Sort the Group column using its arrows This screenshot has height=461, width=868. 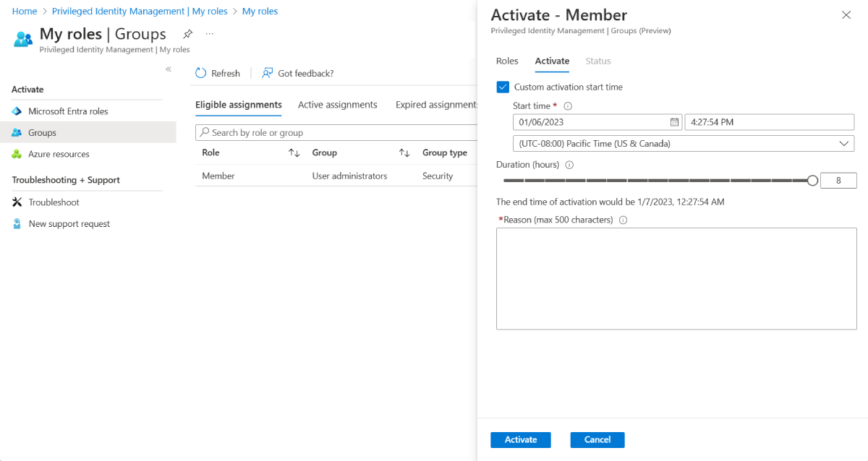[404, 153]
